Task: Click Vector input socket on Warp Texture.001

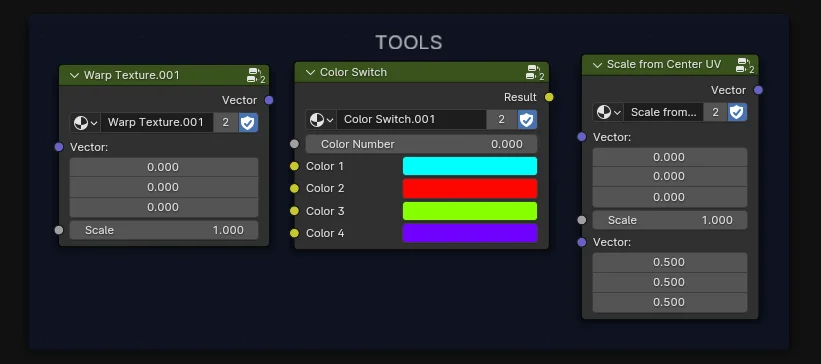Action: click(59, 147)
